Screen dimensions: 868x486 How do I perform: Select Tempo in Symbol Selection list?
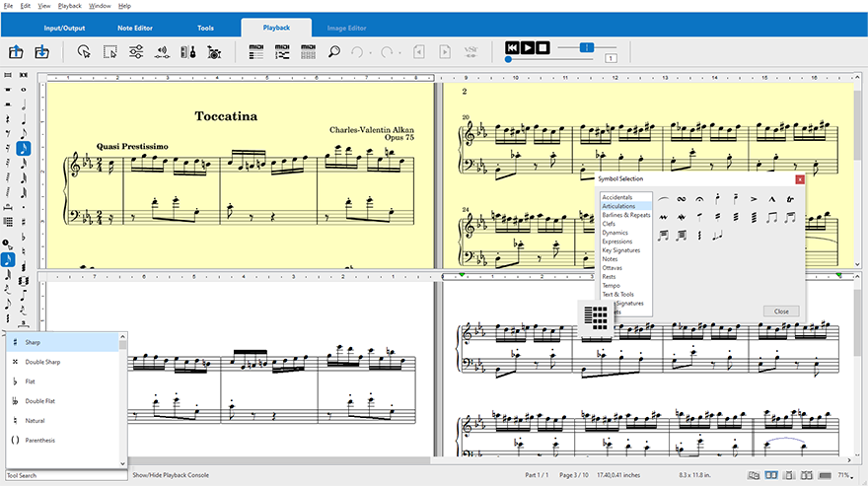611,286
